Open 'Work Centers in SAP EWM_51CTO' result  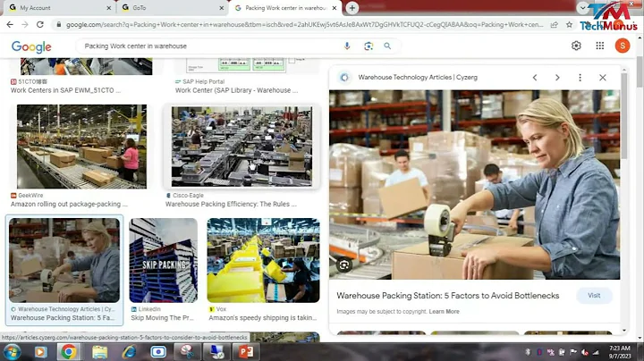pyautogui.click(x=65, y=90)
